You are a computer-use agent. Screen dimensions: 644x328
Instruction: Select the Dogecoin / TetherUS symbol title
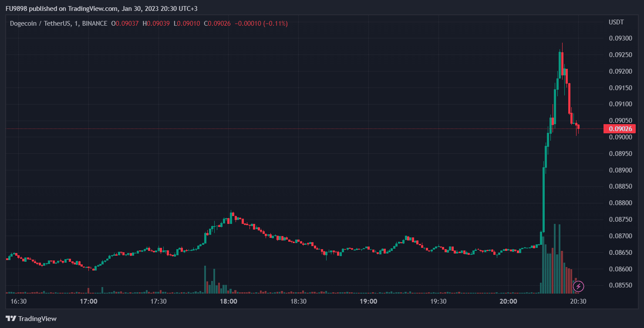pyautogui.click(x=59, y=24)
